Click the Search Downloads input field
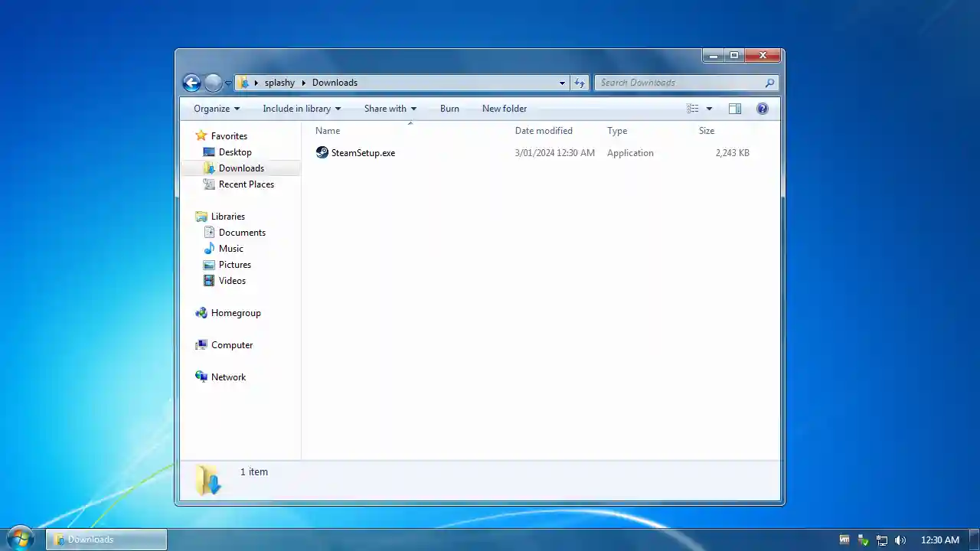980x551 pixels. pyautogui.click(x=678, y=83)
